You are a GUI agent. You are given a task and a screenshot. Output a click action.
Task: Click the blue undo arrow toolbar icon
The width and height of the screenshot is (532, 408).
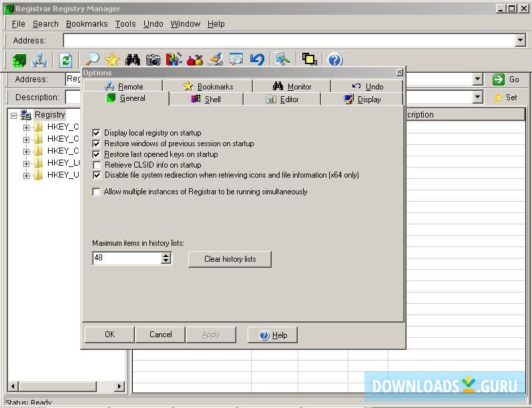(x=257, y=59)
